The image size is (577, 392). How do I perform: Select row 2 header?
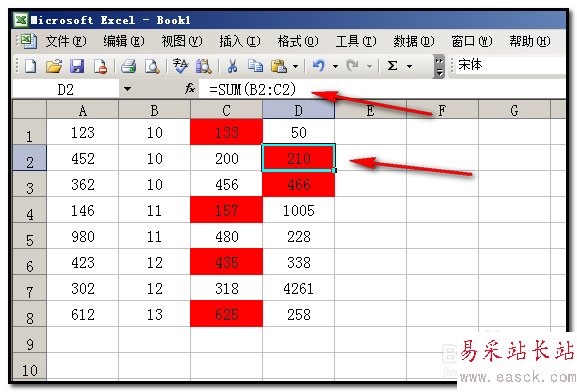(x=29, y=158)
